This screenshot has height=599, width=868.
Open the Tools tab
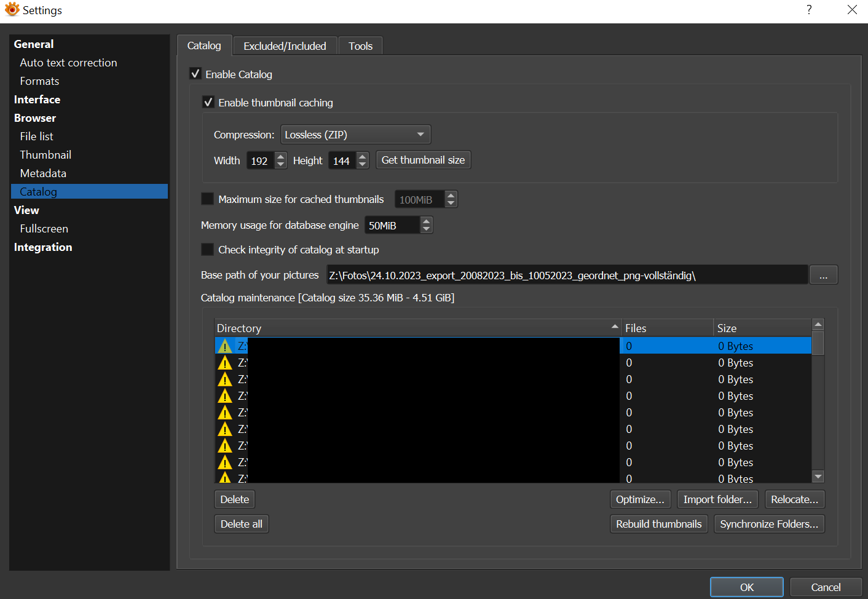point(360,46)
